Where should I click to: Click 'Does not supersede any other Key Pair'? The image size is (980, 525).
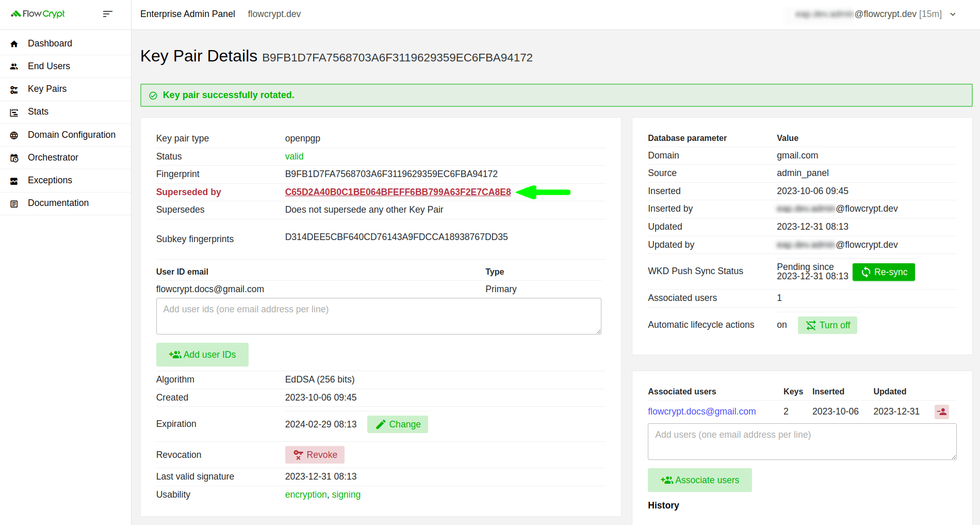pyautogui.click(x=364, y=210)
